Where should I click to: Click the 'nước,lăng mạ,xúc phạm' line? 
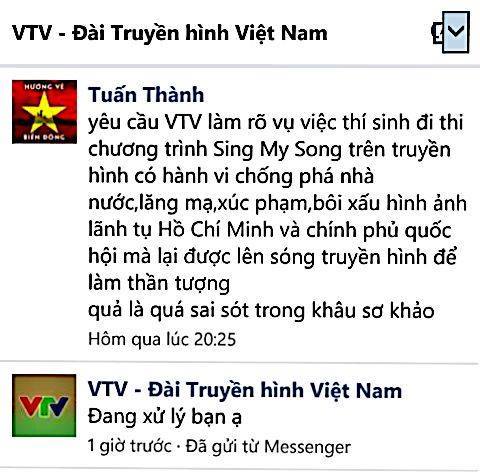(277, 203)
